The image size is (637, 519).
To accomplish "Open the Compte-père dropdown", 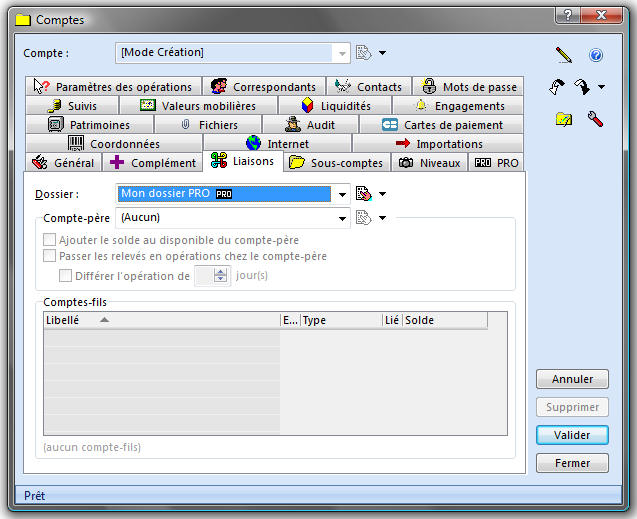I will [341, 217].
